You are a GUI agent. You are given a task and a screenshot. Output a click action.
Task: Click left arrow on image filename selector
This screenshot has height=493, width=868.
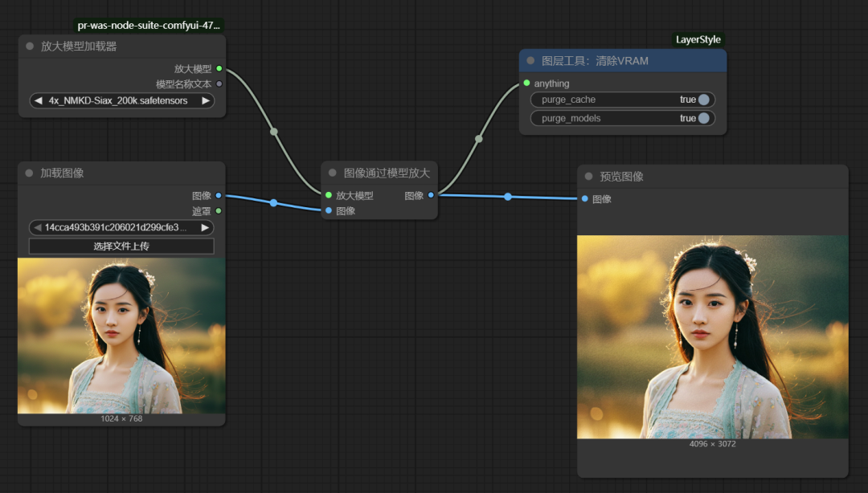36,227
